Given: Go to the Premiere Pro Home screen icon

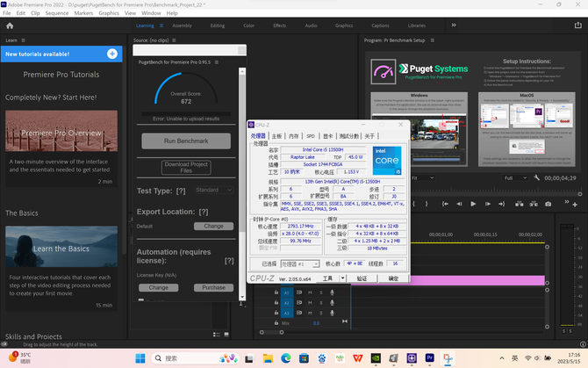Looking at the screenshot, I should tap(10, 25).
